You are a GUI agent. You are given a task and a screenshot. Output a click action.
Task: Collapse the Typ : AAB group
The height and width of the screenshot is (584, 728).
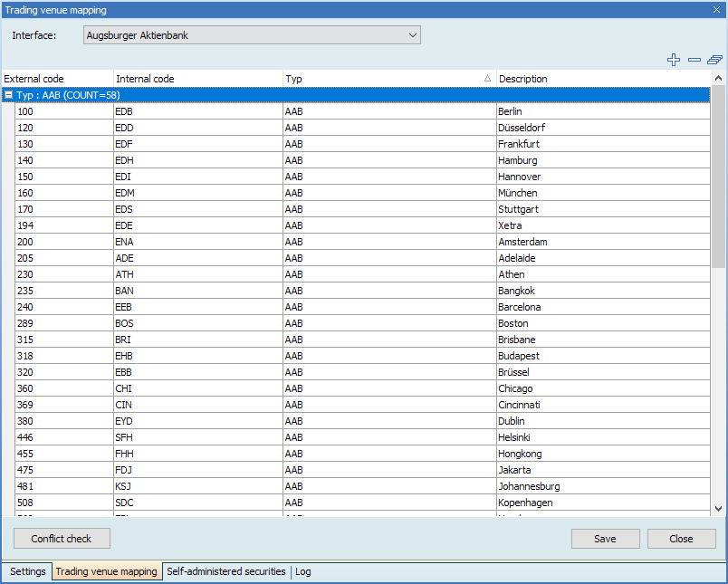click(x=9, y=95)
